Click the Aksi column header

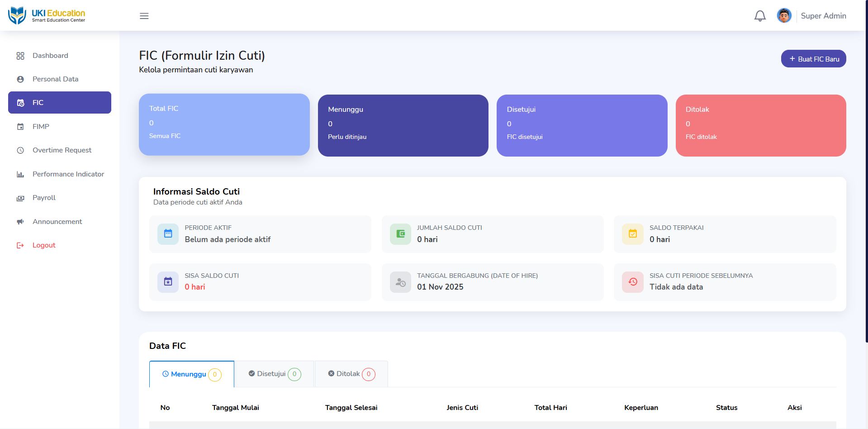[795, 408]
